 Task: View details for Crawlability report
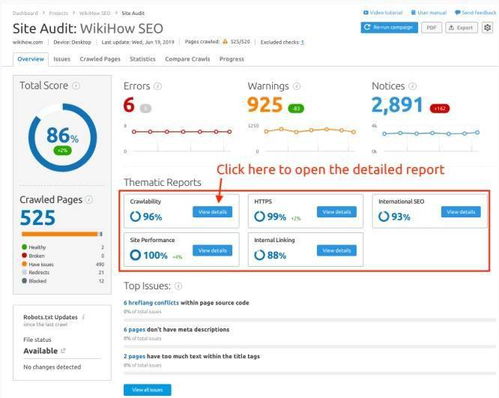pos(212,212)
